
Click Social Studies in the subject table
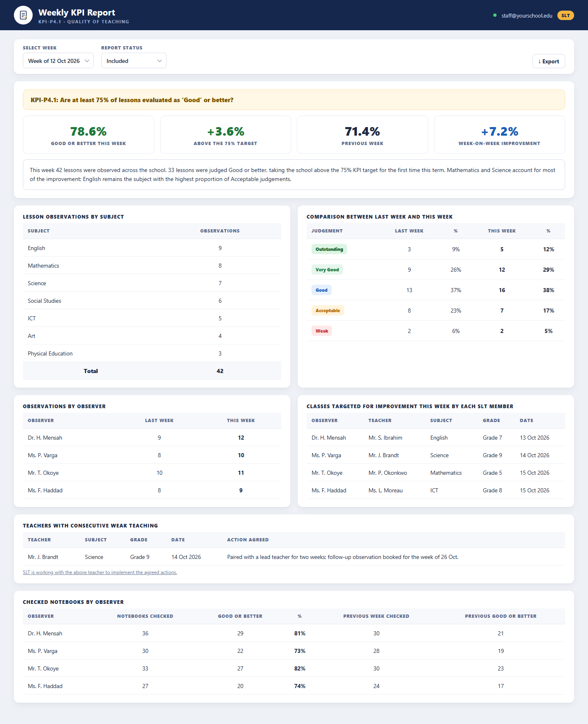(45, 301)
